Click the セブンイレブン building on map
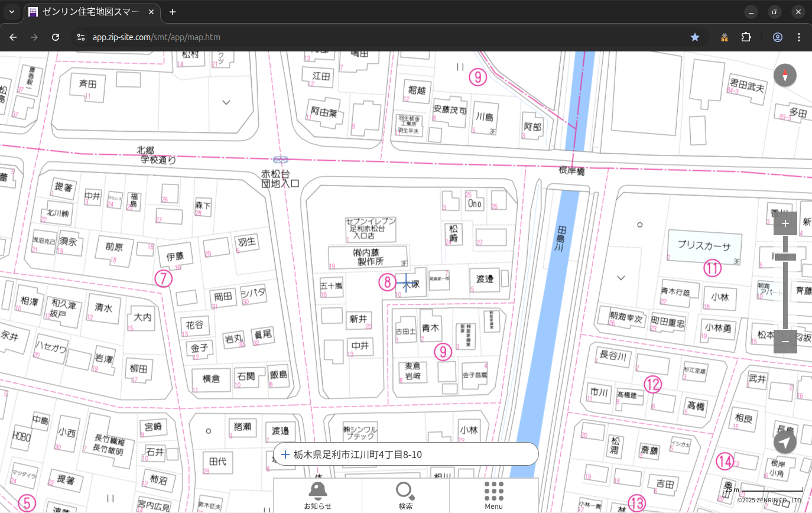Viewport: 812px width, 513px height. (371, 229)
